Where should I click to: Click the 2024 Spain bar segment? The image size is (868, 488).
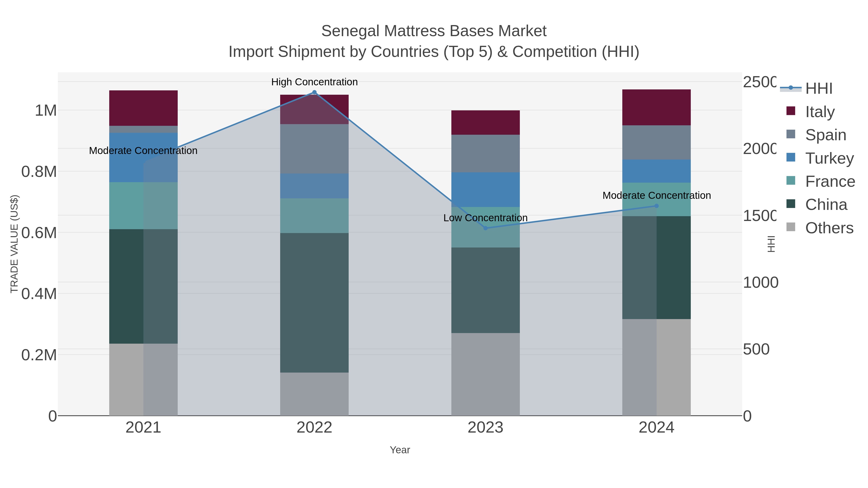tap(656, 142)
